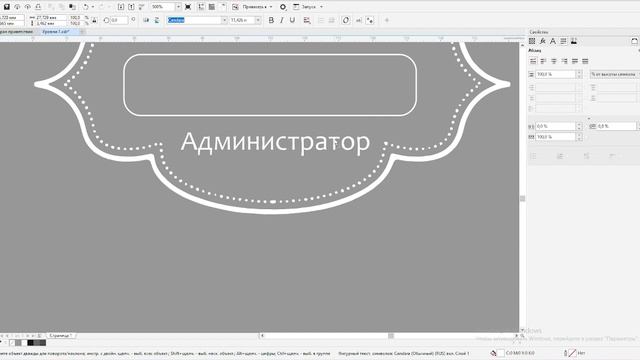Click the Mirror horizontally icon
This screenshot has height=360, width=640.
click(x=146, y=20)
